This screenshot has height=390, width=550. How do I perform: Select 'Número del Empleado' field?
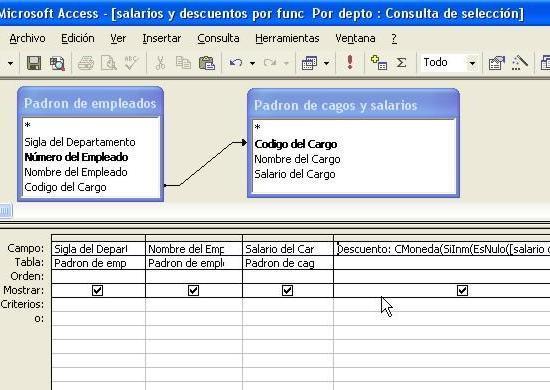pyautogui.click(x=76, y=157)
